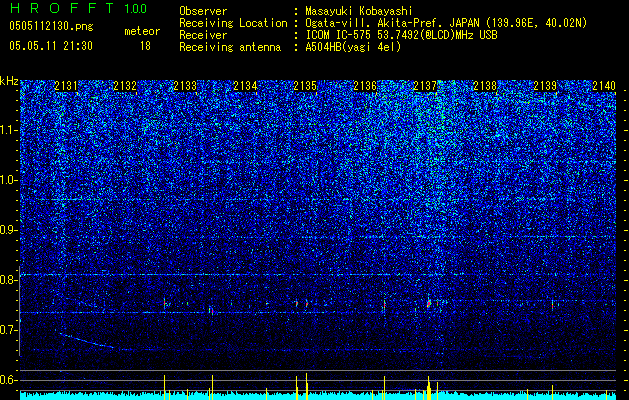Select antenna value A504HB(yagi 4el)
This screenshot has height=400, width=629.
[x=353, y=47]
